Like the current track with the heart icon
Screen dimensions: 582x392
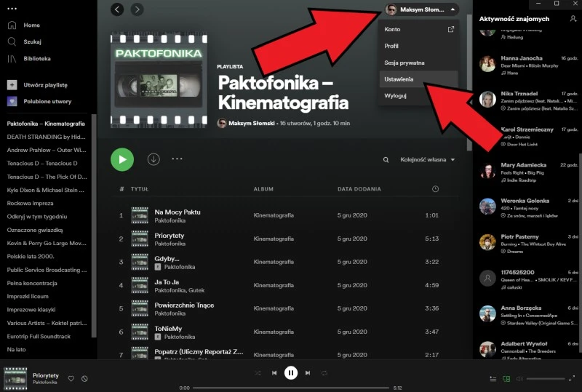(71, 379)
